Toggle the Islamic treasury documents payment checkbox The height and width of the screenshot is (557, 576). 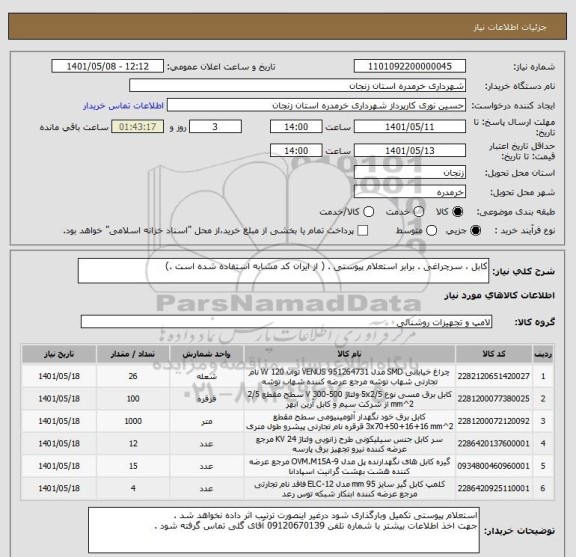pyautogui.click(x=363, y=231)
